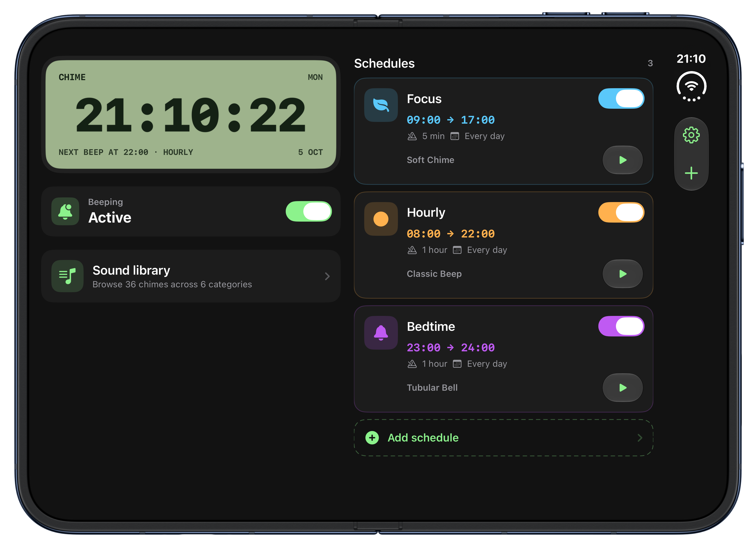Disable the Hourly schedule switch

pos(621,213)
